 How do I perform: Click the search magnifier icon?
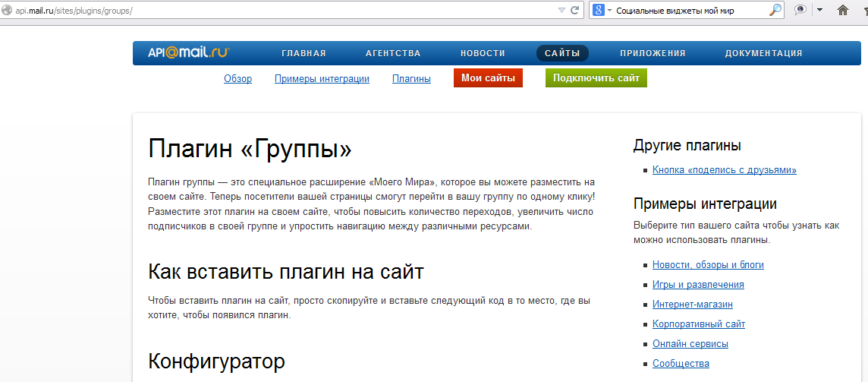pyautogui.click(x=775, y=11)
